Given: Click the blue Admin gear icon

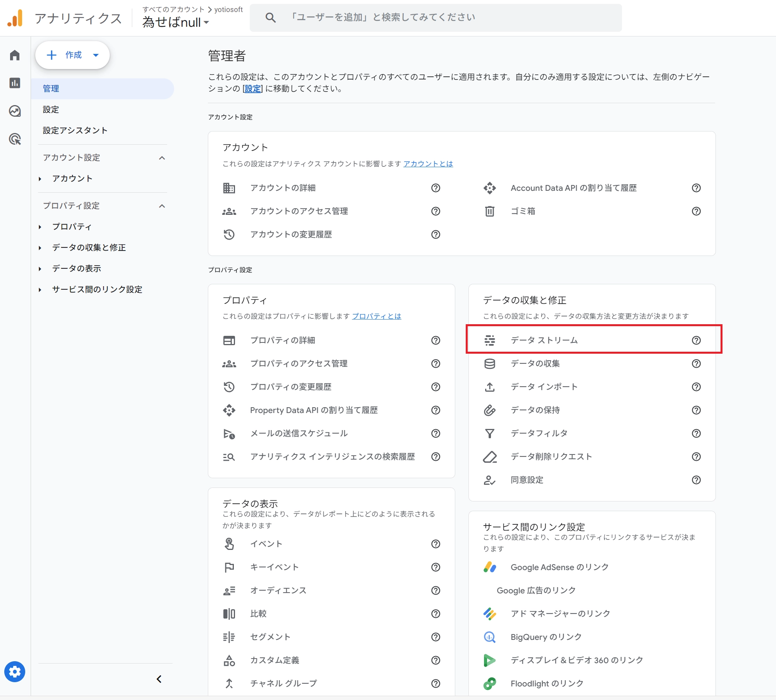Looking at the screenshot, I should (x=15, y=671).
